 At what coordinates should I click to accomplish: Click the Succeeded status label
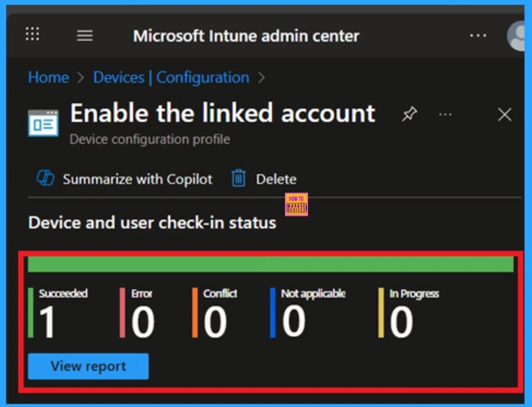64,293
